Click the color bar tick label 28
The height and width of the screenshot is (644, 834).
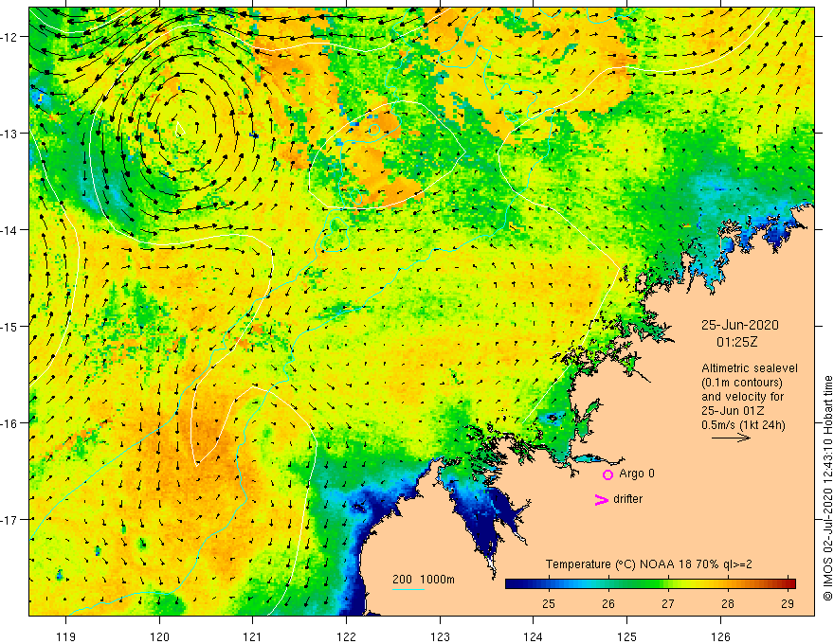(x=728, y=603)
